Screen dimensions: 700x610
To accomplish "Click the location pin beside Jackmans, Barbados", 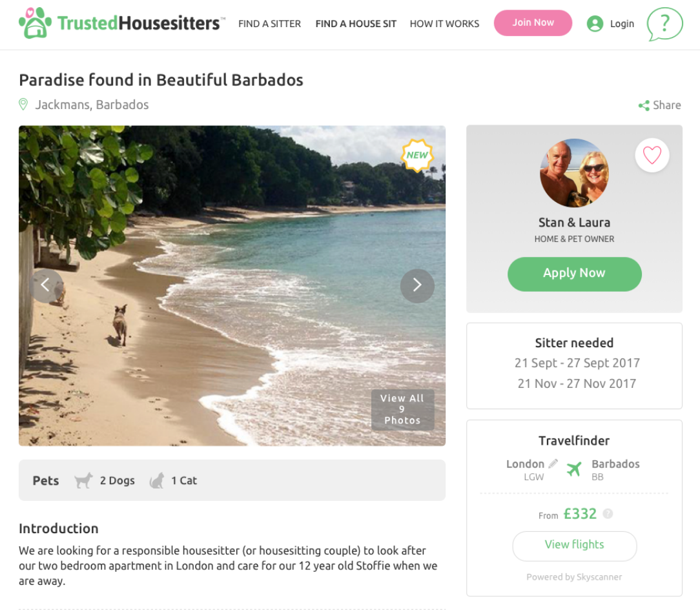I will click(24, 105).
